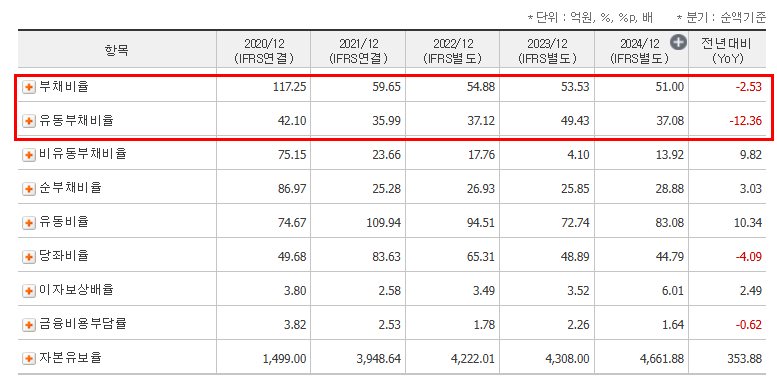
Task: Click the 42.10 current liabilities value
Action: click(x=293, y=121)
